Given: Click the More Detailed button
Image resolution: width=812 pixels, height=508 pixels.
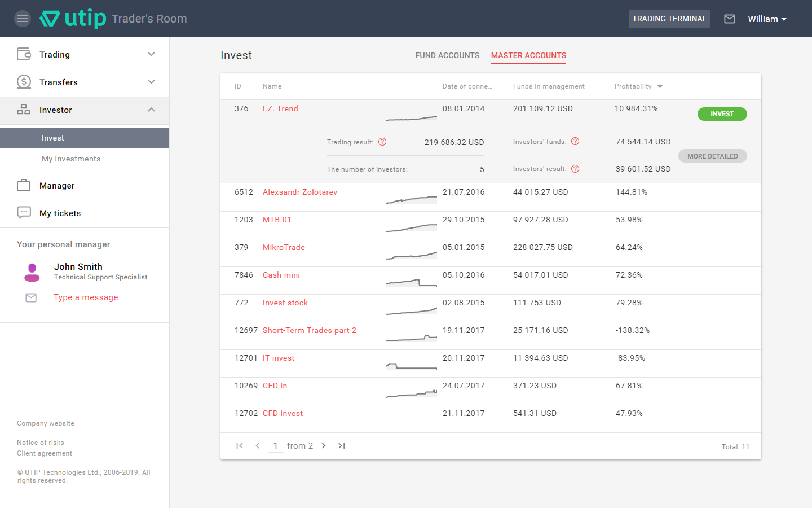Looking at the screenshot, I should coord(712,156).
